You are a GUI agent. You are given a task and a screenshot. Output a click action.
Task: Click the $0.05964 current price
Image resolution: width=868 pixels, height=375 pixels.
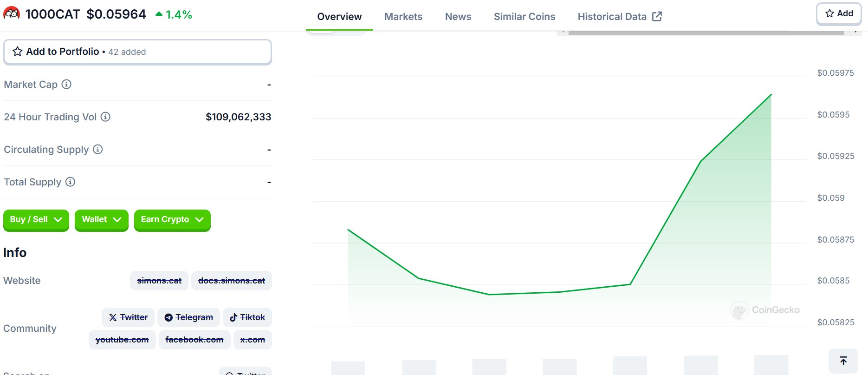coord(116,14)
